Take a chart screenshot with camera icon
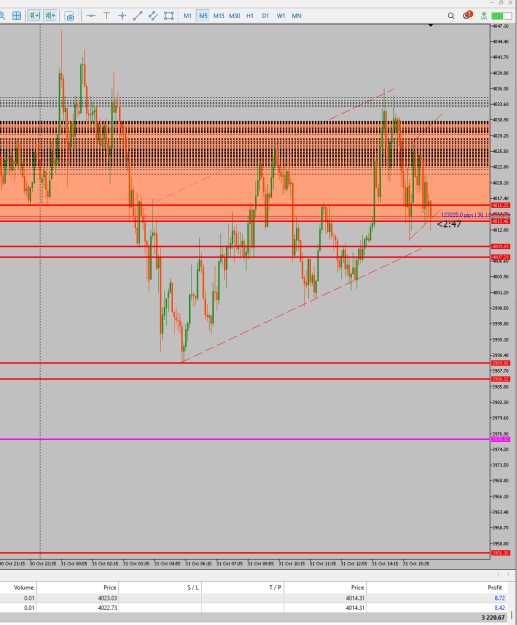The width and height of the screenshot is (517, 625). (69, 16)
